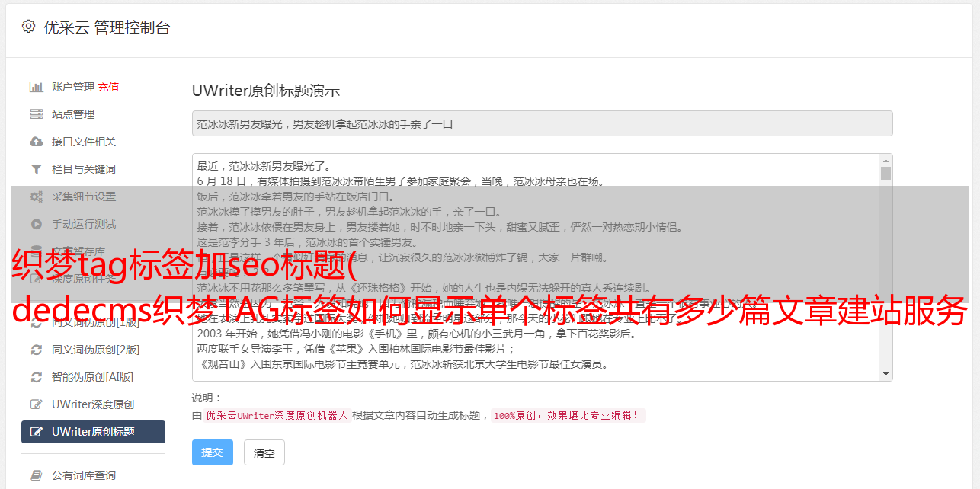
Task: Click the line 最近，范冰冰新男友曝光了。
Action: tap(263, 166)
